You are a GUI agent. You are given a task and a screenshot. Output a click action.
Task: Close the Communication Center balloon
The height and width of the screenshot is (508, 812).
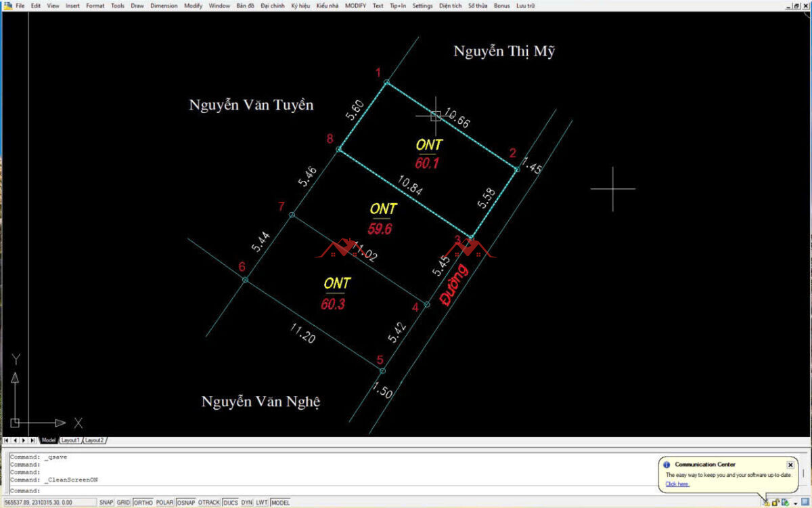[790, 465]
